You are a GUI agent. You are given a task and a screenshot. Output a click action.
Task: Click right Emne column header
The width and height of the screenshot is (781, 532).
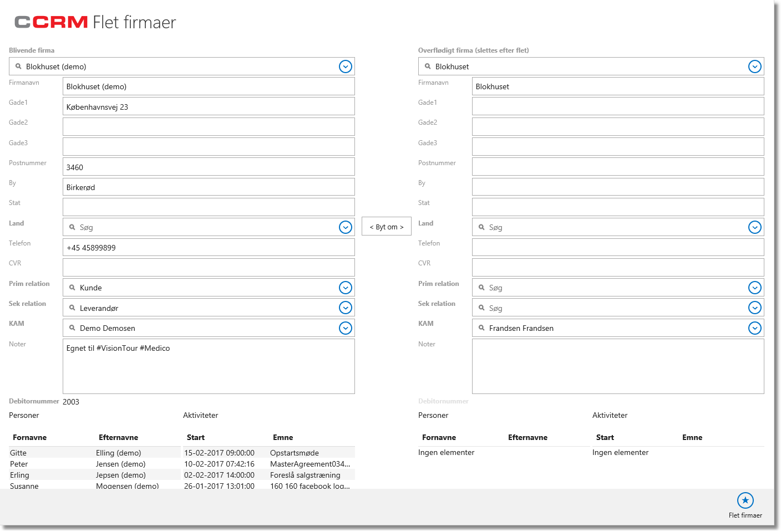pos(692,437)
